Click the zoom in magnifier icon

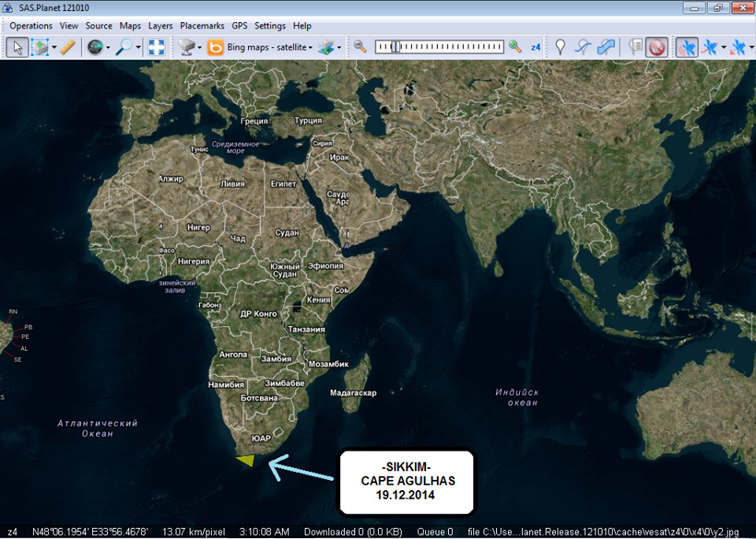(x=515, y=47)
